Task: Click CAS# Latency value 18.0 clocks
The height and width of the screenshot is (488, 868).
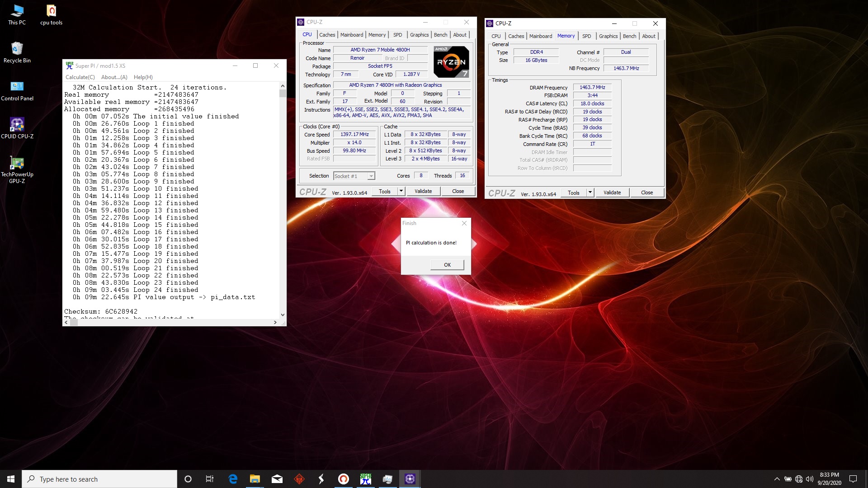Action: (592, 103)
